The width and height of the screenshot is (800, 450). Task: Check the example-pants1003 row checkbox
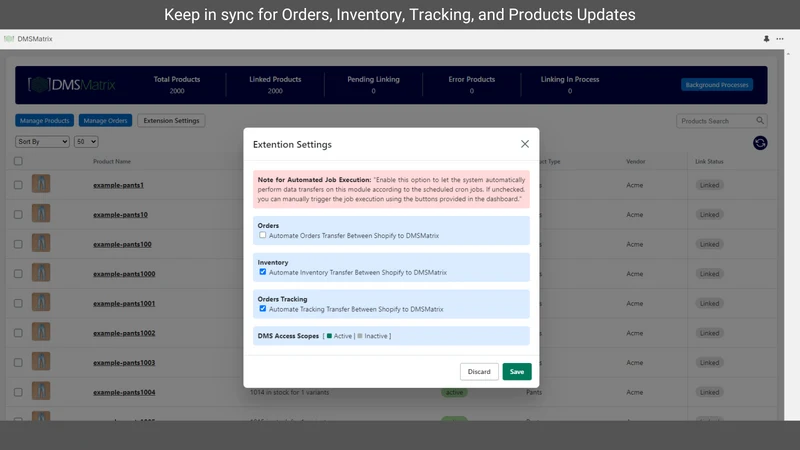[18, 363]
